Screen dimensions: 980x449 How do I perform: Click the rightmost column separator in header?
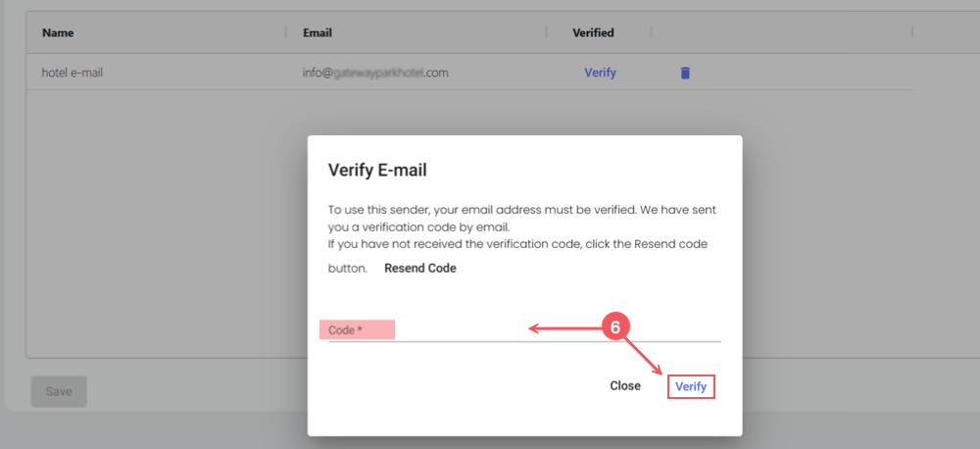[x=912, y=32]
